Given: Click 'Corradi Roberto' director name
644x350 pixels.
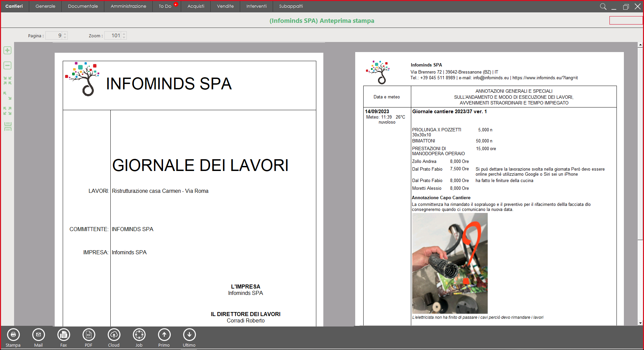Looking at the screenshot, I should pos(246,321).
